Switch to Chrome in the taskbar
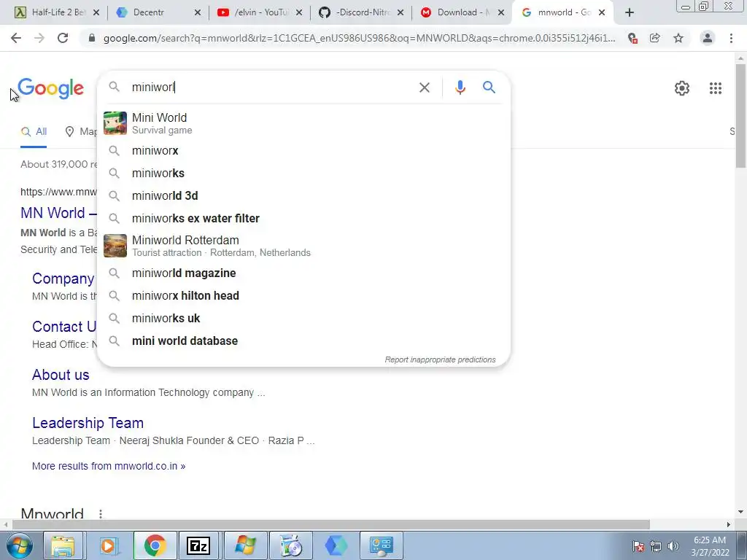 click(154, 545)
